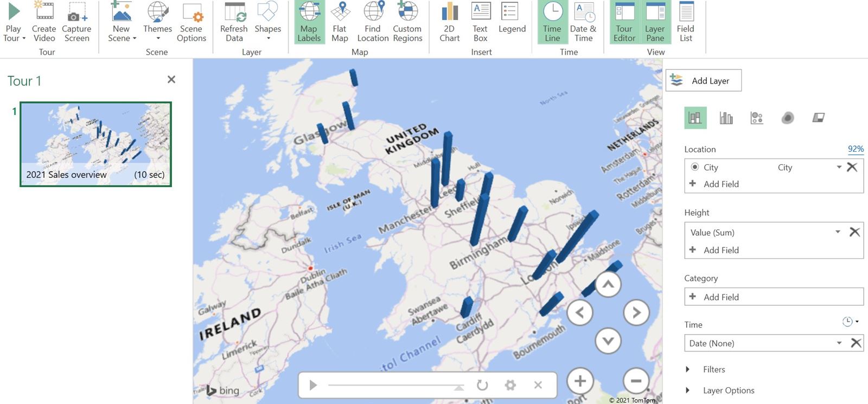Select the bubble chart visualization icon
The image size is (868, 404).
pyautogui.click(x=757, y=118)
